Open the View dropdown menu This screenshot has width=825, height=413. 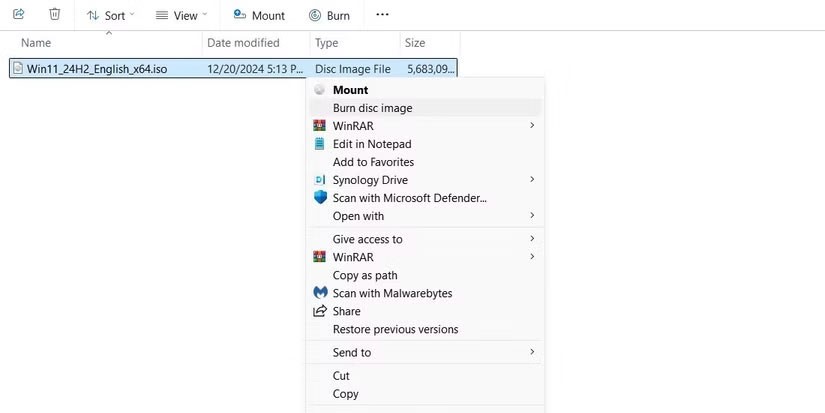pyautogui.click(x=181, y=16)
